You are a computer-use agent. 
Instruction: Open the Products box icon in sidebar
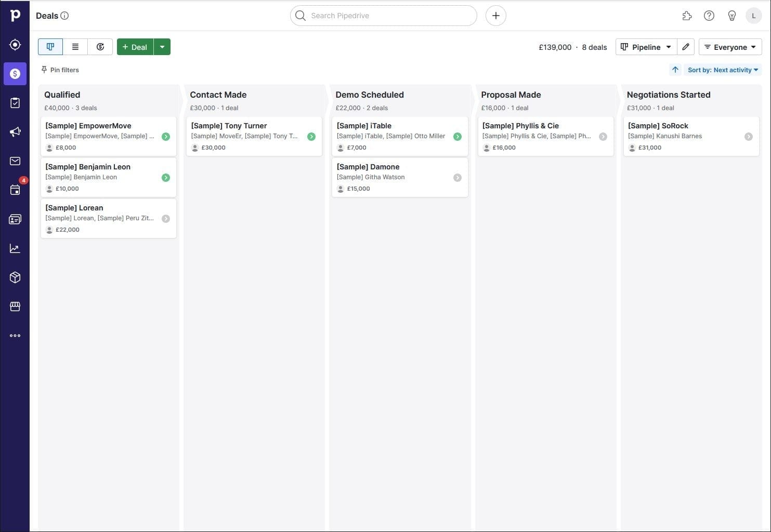point(15,277)
